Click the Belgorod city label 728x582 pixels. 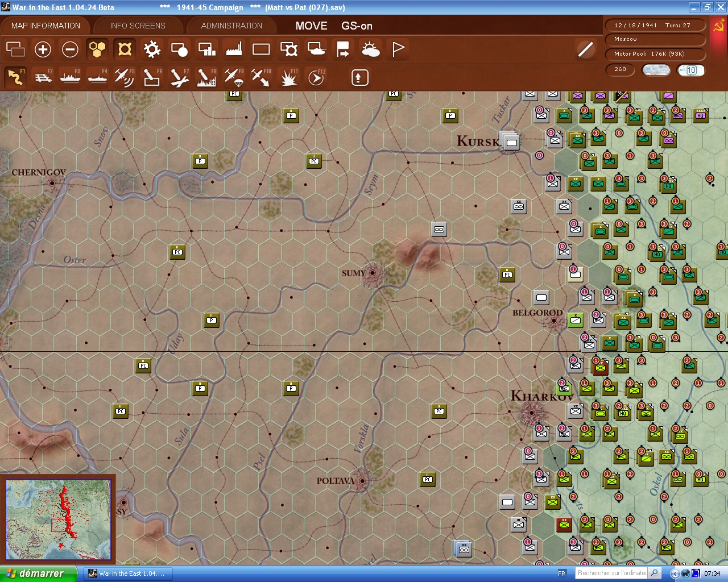(537, 313)
